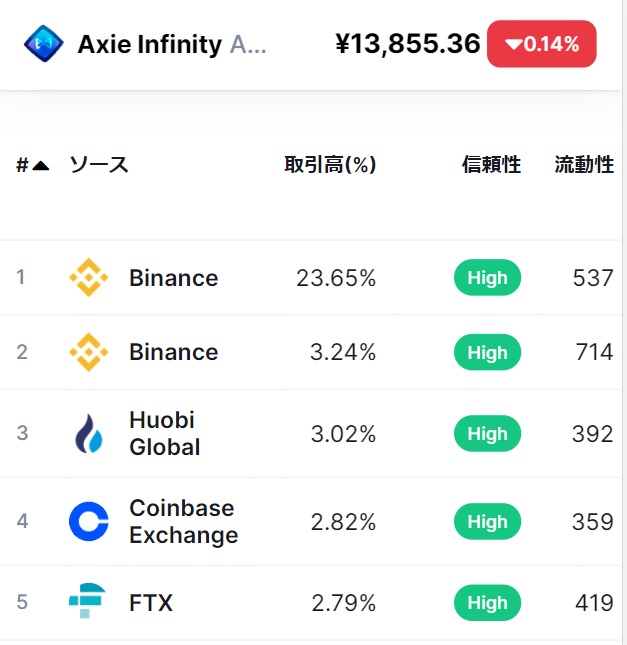Sort by 取引高(%) column header

(330, 166)
